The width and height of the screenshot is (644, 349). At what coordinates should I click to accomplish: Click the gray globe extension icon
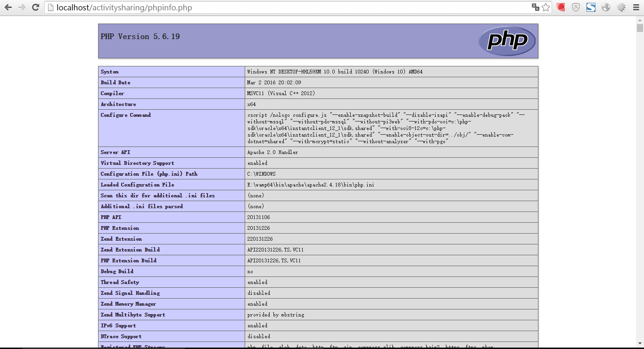click(606, 8)
